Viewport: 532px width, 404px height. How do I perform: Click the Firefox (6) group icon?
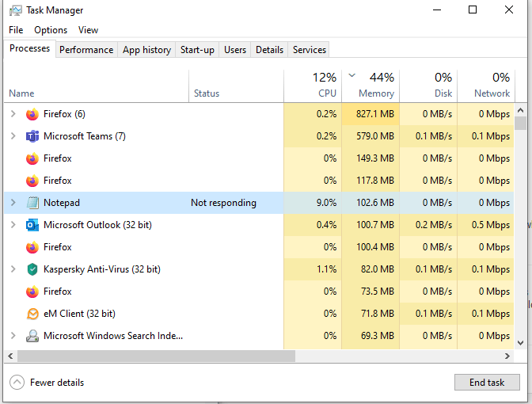click(32, 114)
